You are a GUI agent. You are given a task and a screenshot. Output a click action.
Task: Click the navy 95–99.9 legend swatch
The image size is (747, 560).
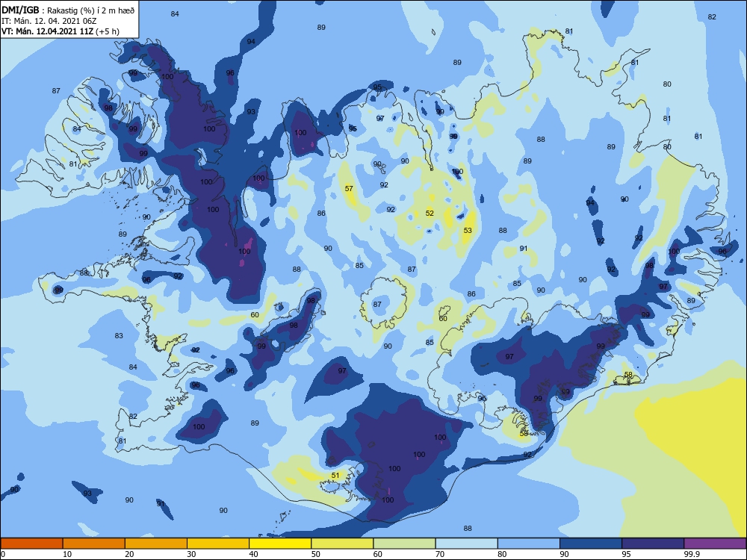tap(653, 544)
